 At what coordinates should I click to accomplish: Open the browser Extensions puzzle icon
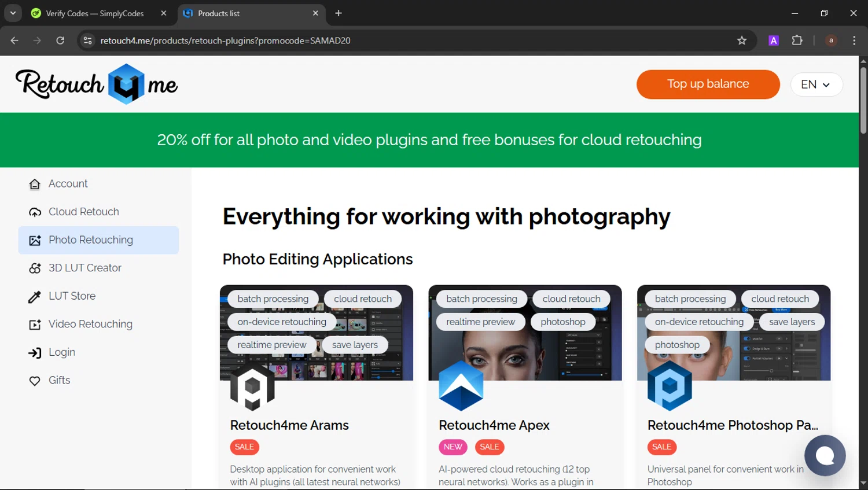pos(797,40)
